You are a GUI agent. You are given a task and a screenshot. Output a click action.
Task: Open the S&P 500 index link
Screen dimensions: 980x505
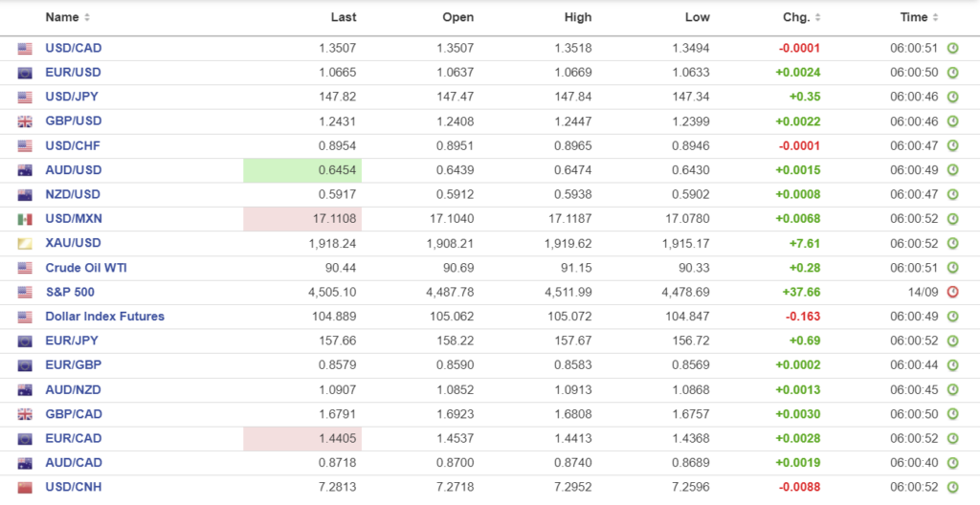pos(70,292)
